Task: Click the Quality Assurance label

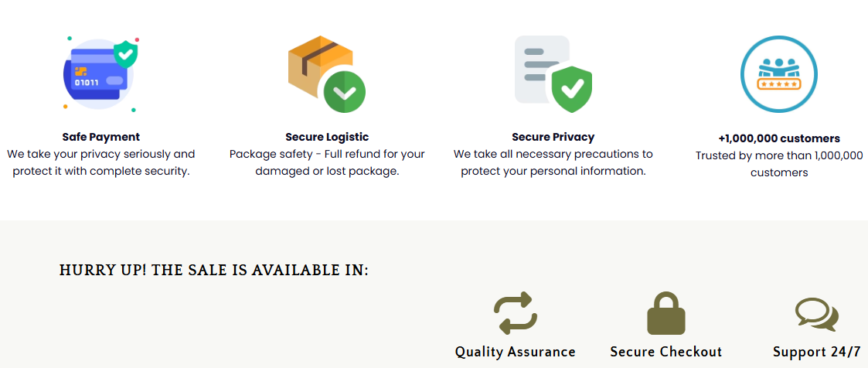Action: pyautogui.click(x=515, y=352)
